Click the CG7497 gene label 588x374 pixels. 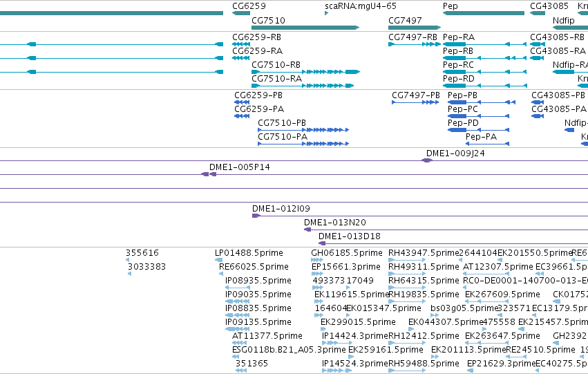[405, 20]
